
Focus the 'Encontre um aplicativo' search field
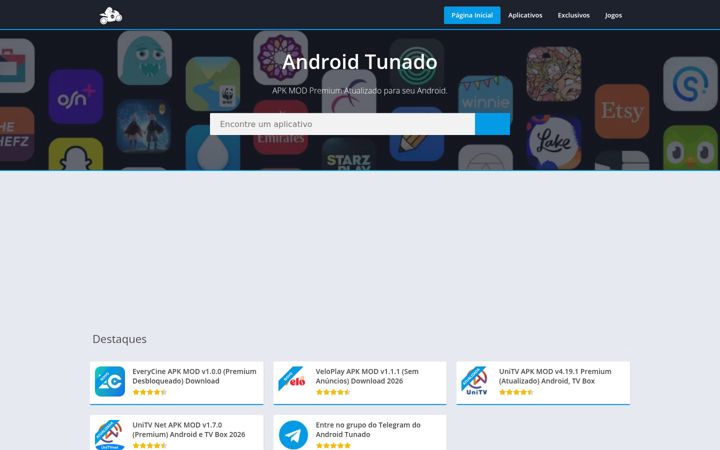coord(342,124)
